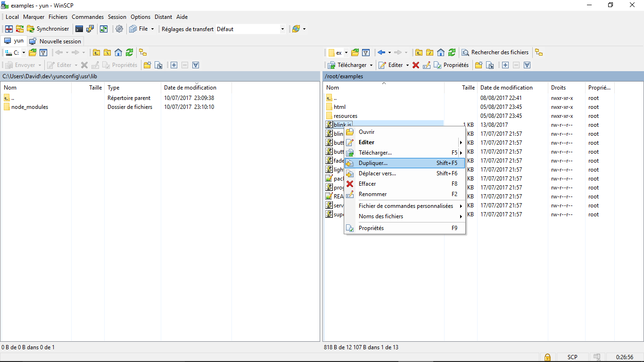Viewport: 644px width, 362px height.
Task: Open session in PuTTY icon
Action: 90,29
